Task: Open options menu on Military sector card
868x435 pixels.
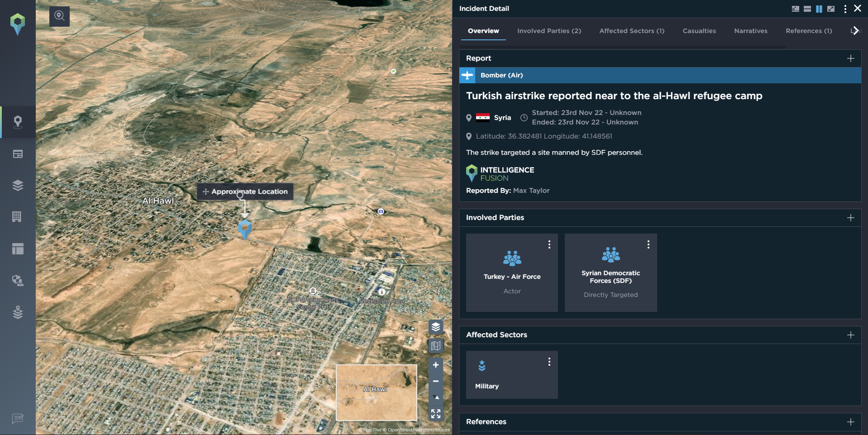Action: (549, 362)
